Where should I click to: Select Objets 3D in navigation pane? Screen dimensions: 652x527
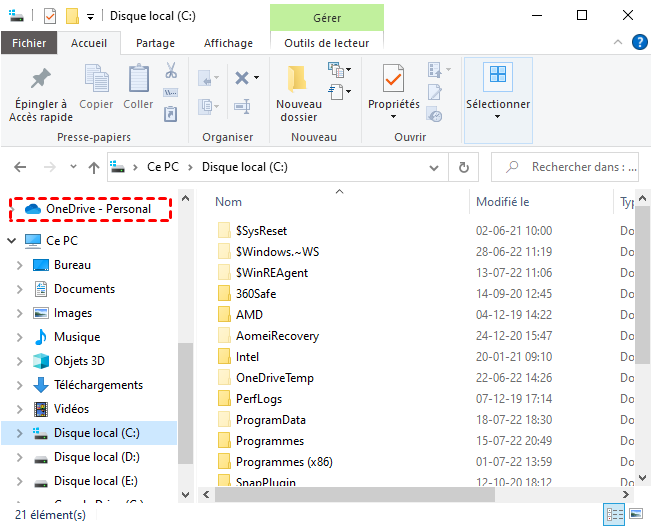click(x=79, y=361)
